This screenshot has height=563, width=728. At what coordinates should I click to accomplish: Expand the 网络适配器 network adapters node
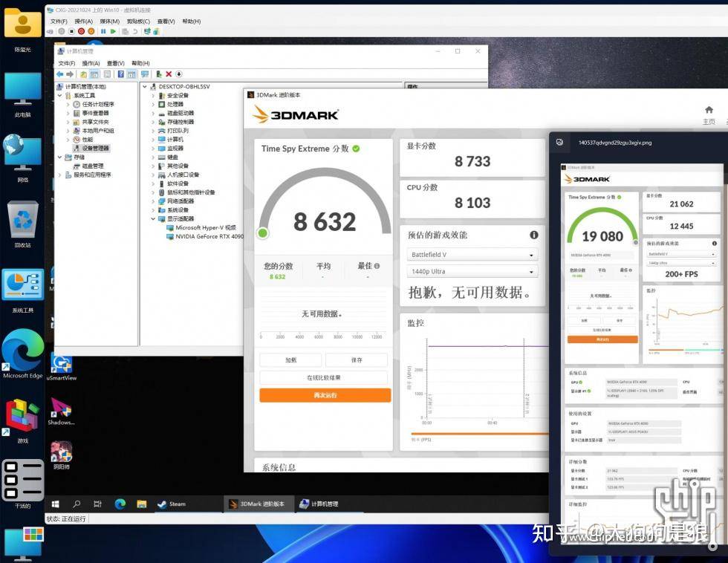tap(153, 201)
